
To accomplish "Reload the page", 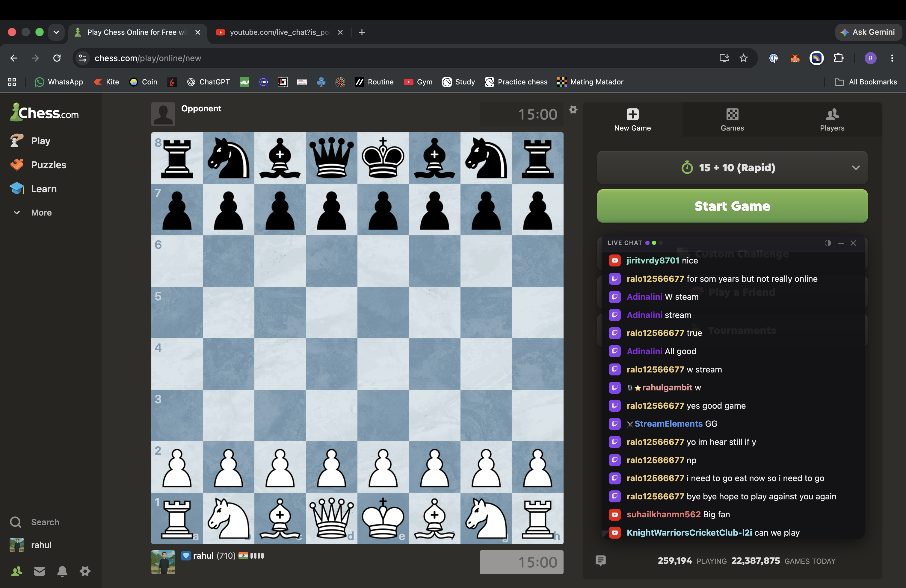I will (x=57, y=58).
